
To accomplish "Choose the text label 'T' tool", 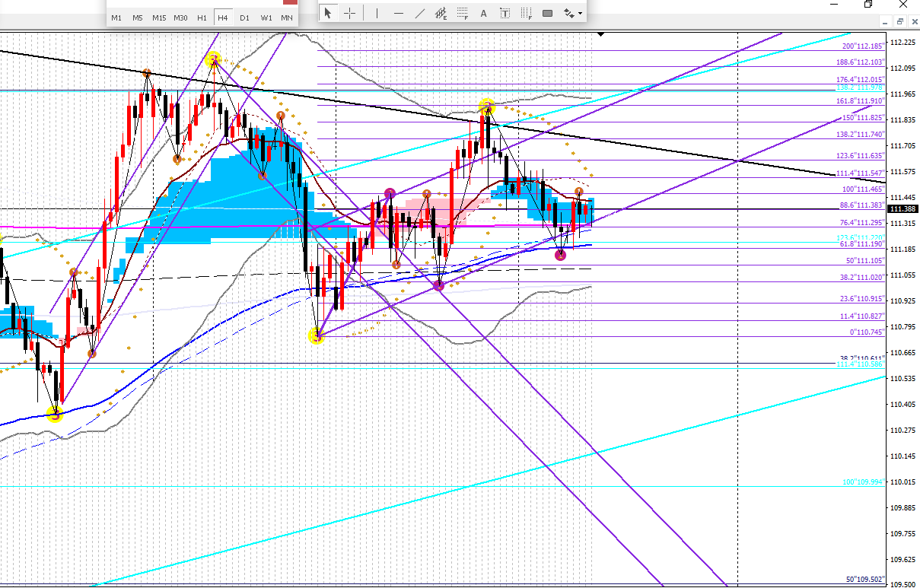I will point(505,13).
